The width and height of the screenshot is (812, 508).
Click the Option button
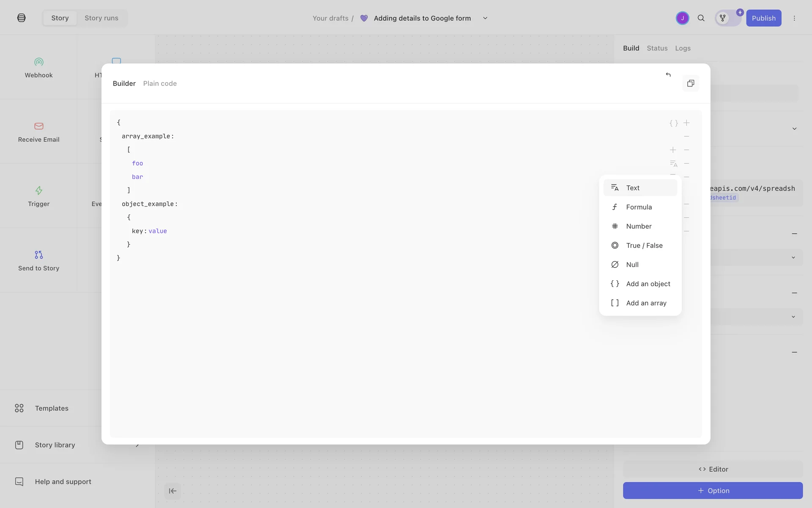(713, 491)
